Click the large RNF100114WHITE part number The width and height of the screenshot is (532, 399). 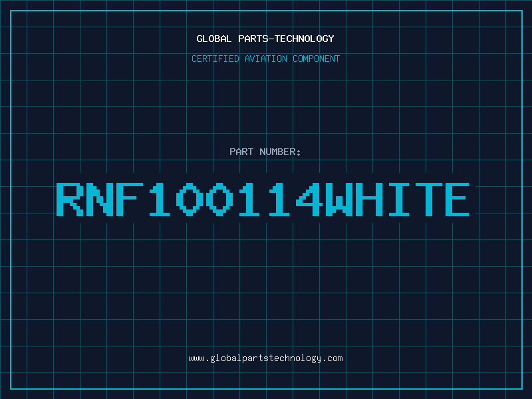(263, 199)
